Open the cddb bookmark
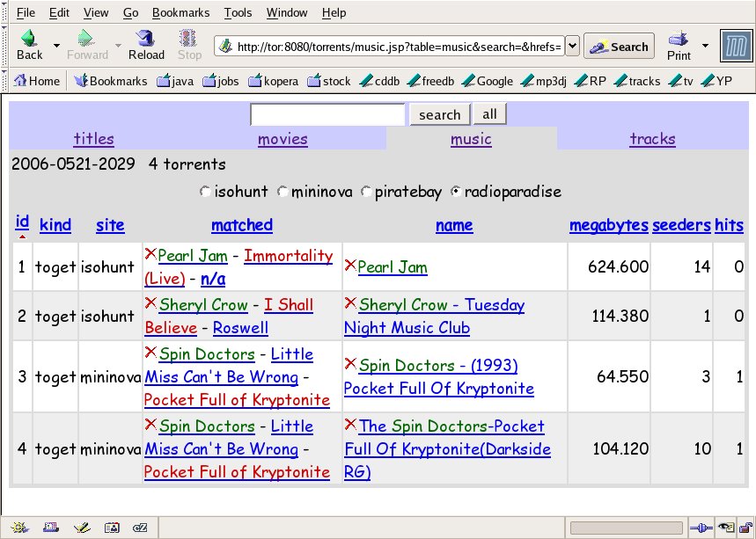The height and width of the screenshot is (539, 756). tap(380, 81)
